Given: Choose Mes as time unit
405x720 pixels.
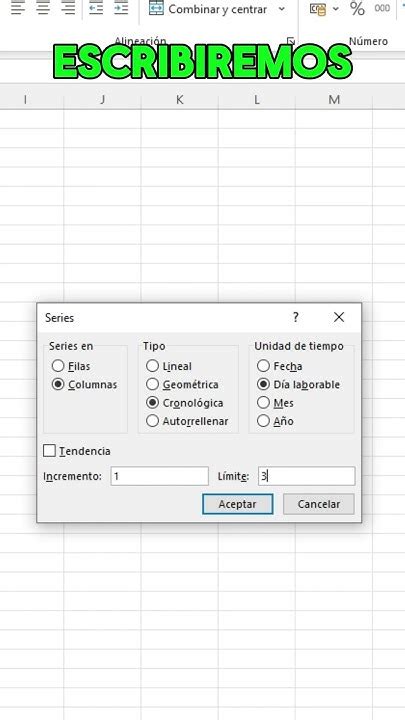Looking at the screenshot, I should coord(263,403).
